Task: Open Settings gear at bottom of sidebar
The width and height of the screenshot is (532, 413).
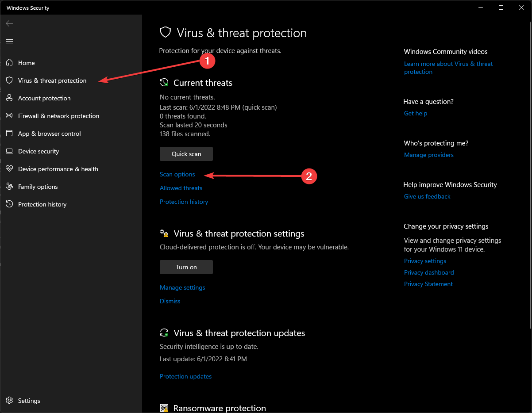Action: tap(9, 401)
